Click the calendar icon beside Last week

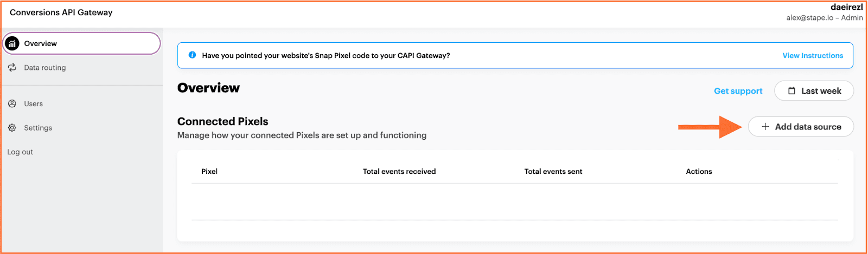[792, 91]
